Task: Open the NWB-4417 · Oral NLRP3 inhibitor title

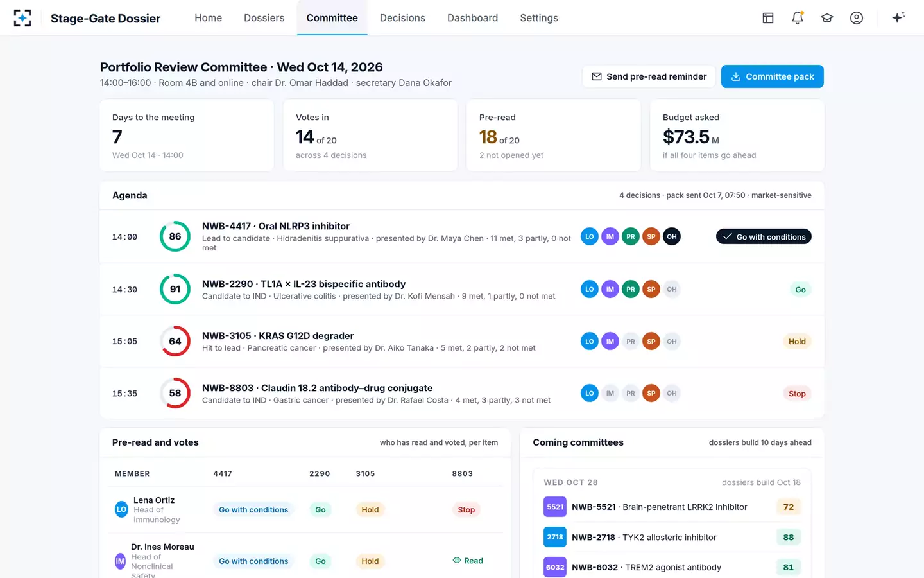Action: [x=276, y=226]
